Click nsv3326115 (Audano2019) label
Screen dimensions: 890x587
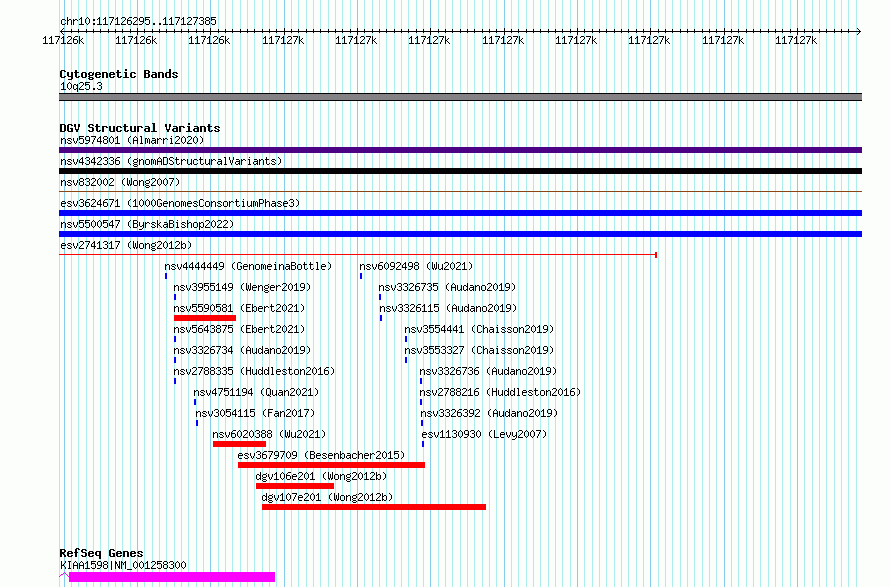pos(448,308)
